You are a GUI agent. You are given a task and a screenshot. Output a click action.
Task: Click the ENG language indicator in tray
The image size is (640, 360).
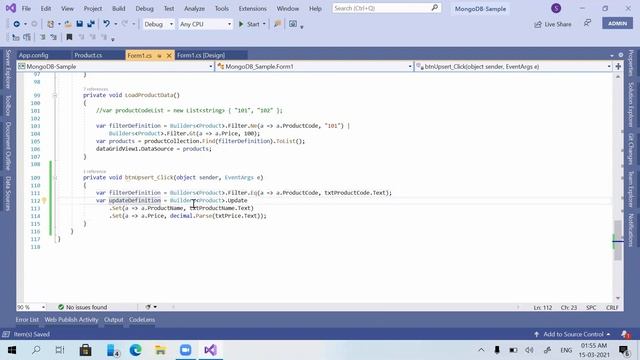(566, 350)
